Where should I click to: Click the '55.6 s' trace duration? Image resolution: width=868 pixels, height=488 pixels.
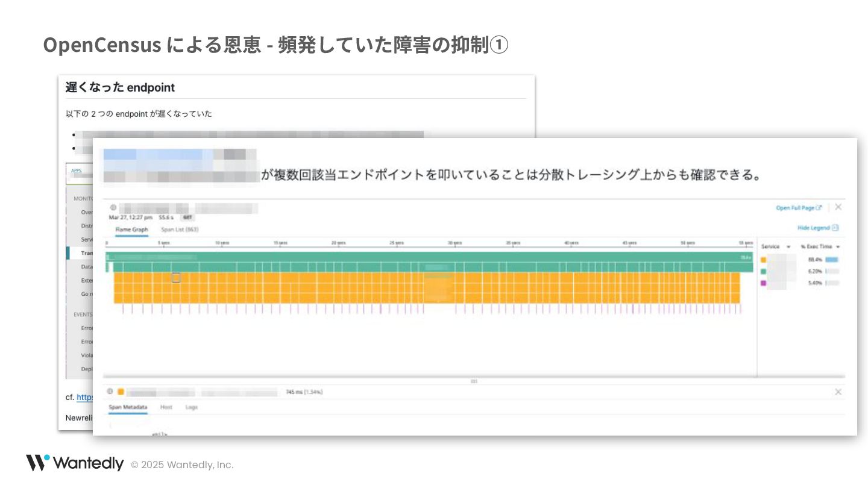click(166, 217)
